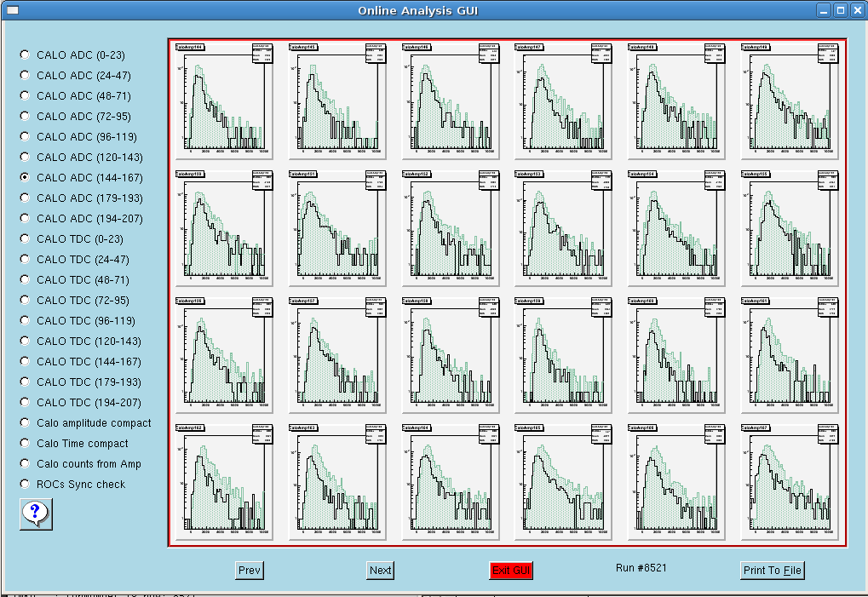Select Calo counts from Amp option
868x597 pixels.
tap(25, 463)
